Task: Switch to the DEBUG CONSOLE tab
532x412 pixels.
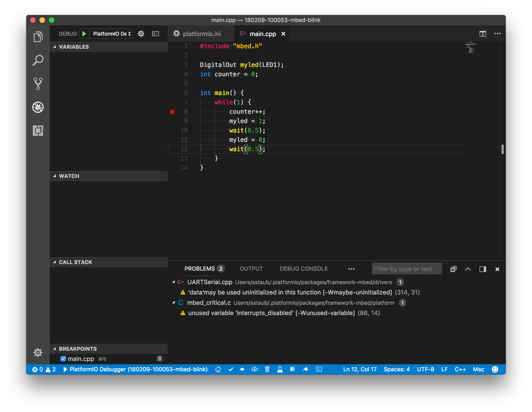Action: click(303, 269)
